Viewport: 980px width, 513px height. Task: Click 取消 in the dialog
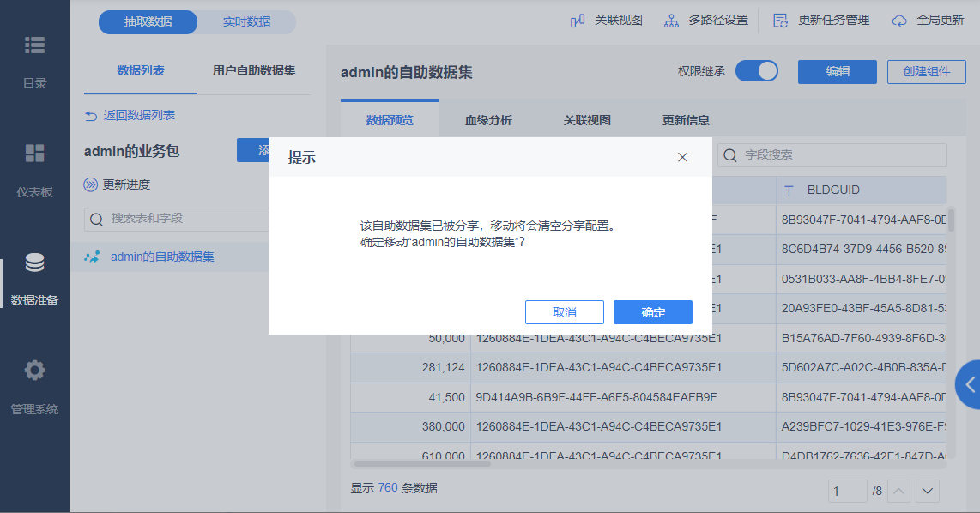(565, 312)
